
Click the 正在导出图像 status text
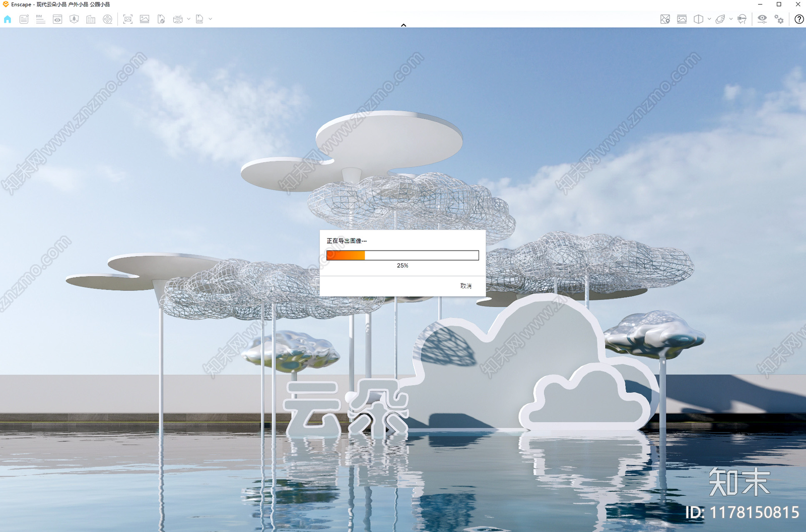(x=347, y=241)
